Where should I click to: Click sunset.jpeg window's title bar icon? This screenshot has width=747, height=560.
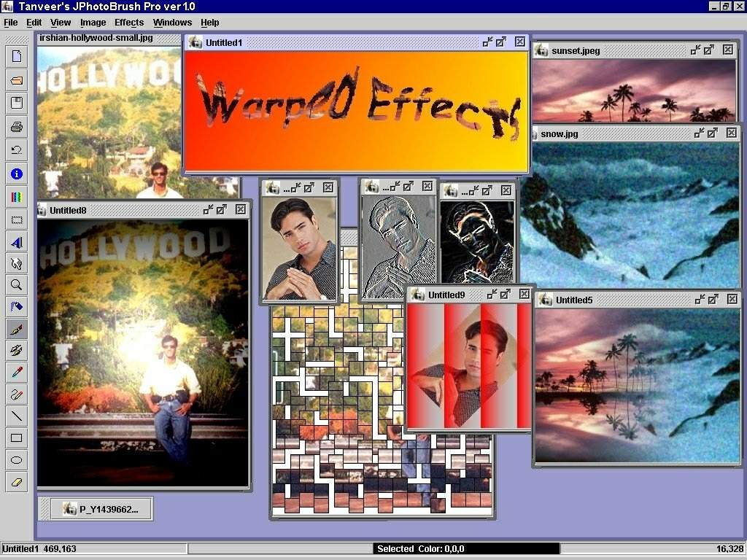click(541, 50)
